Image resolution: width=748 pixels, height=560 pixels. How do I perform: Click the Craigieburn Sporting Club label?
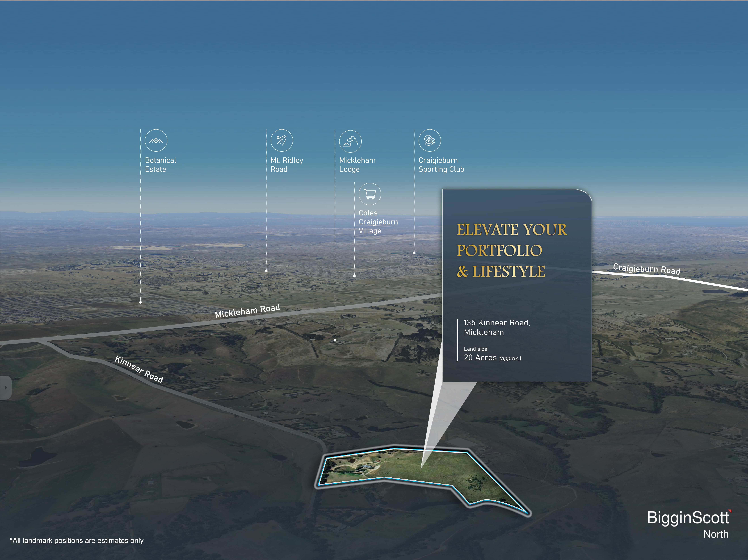441,165
